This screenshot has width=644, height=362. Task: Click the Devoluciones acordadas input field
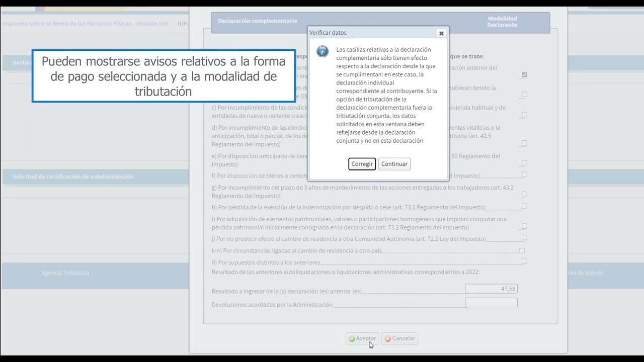(x=491, y=302)
